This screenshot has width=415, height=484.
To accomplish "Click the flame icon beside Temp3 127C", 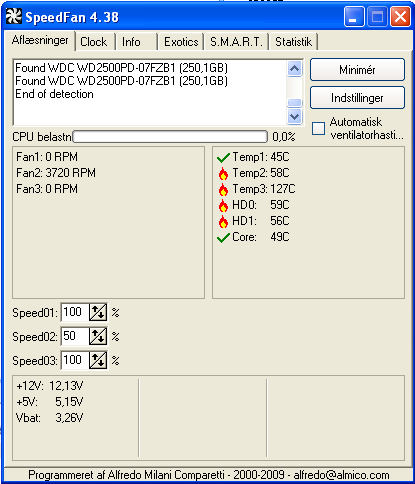I will click(x=223, y=189).
